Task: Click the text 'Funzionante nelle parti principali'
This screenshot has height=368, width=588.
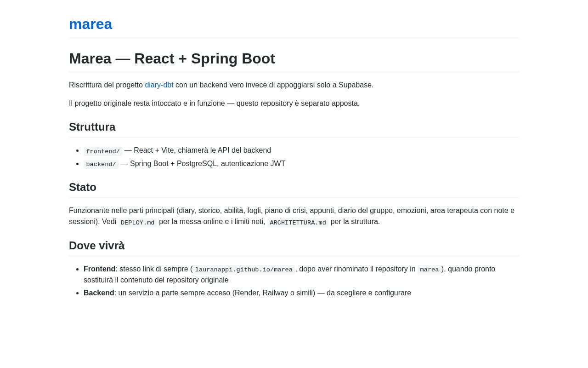Action: tap(122, 211)
